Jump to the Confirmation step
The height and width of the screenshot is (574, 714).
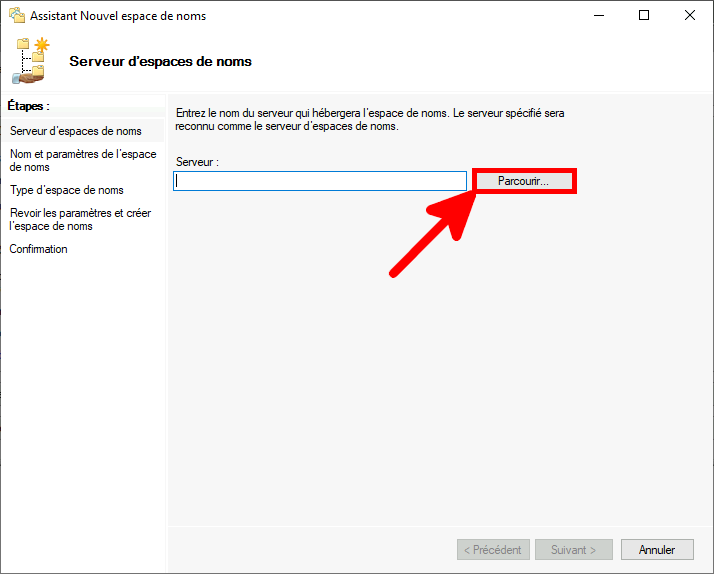[x=39, y=249]
